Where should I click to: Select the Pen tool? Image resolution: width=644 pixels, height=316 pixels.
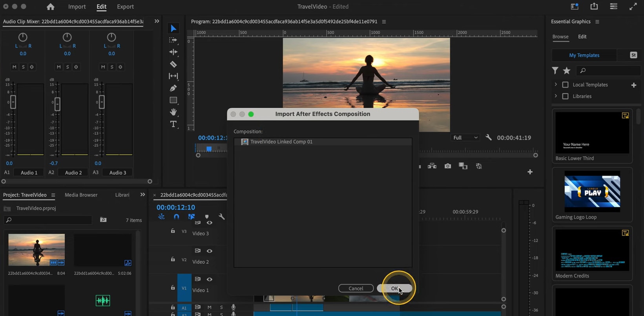[x=173, y=88]
